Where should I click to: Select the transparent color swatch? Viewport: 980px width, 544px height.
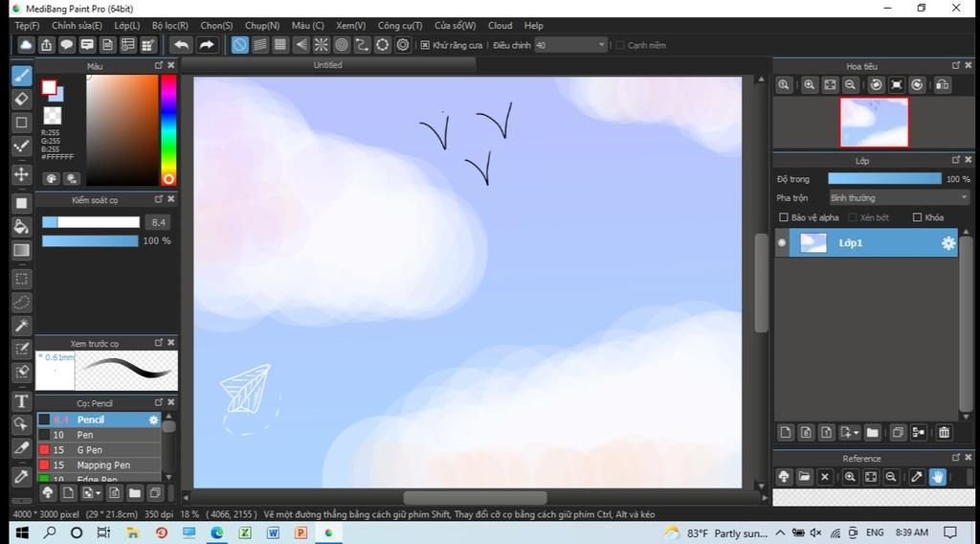pyautogui.click(x=53, y=116)
